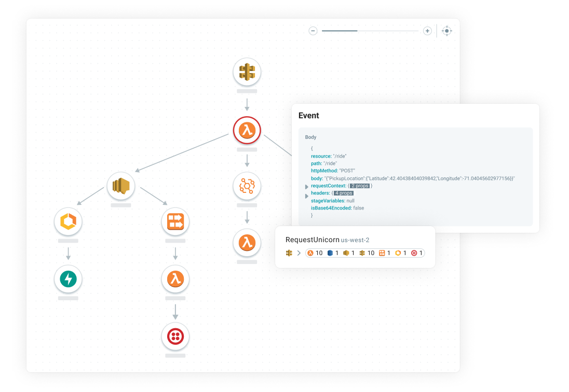Open the red Twilio node
The image size is (569, 392).
coord(175,336)
